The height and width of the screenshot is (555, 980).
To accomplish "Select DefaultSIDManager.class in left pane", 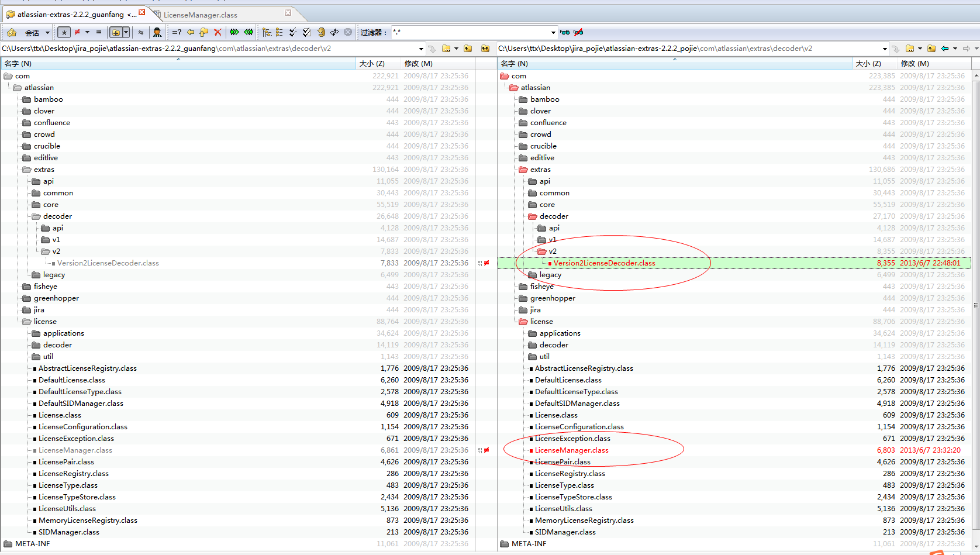I will 81,404.
